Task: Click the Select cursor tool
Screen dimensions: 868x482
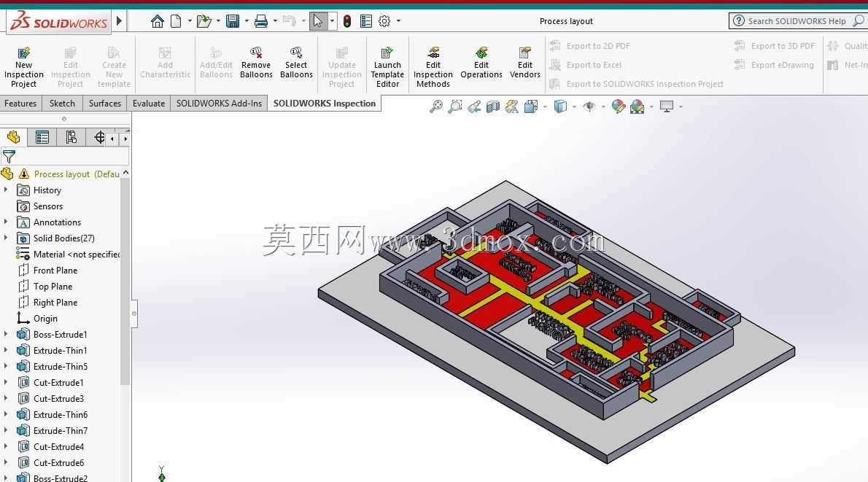Action: coord(318,21)
